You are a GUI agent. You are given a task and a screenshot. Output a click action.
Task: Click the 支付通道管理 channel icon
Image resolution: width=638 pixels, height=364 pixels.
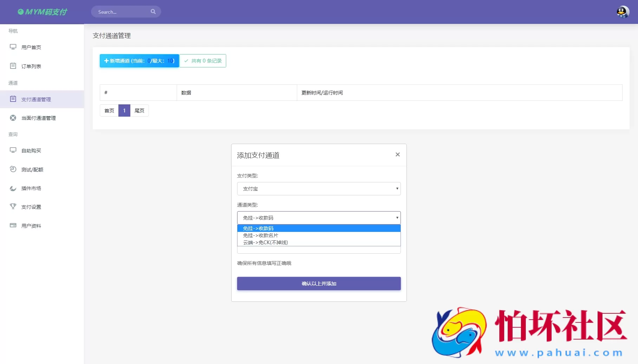pos(13,99)
